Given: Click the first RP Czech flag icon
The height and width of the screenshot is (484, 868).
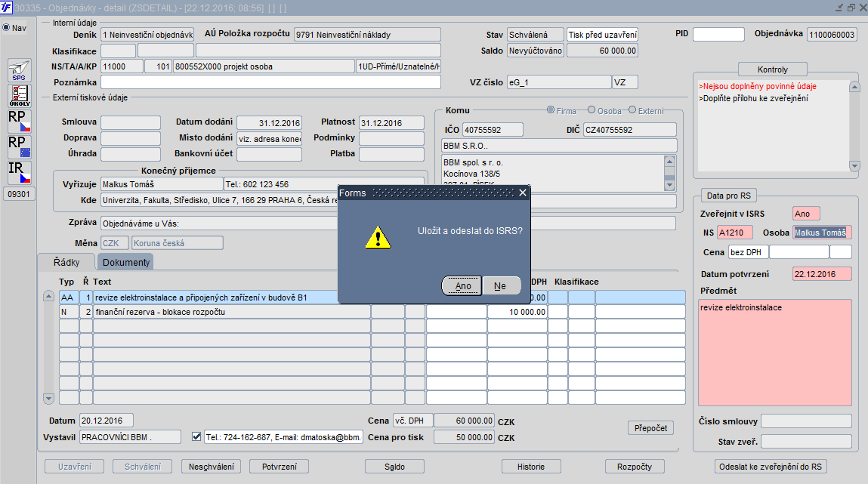Looking at the screenshot, I should point(20,120).
